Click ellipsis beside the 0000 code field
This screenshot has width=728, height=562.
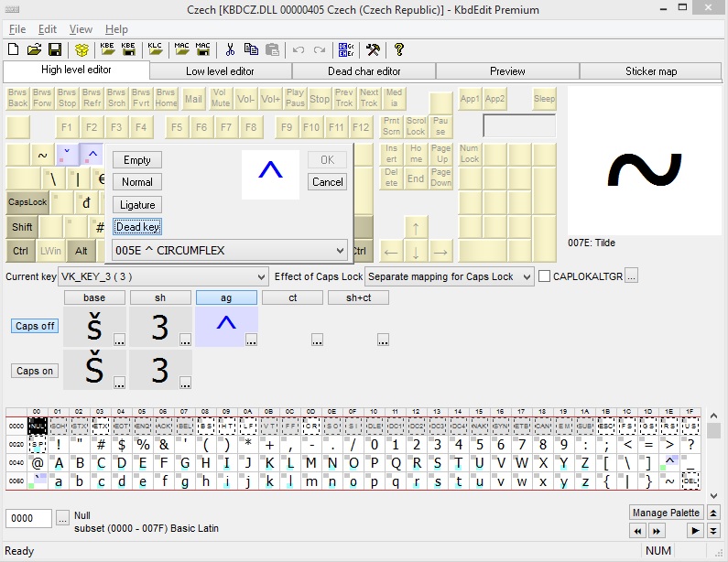click(62, 517)
